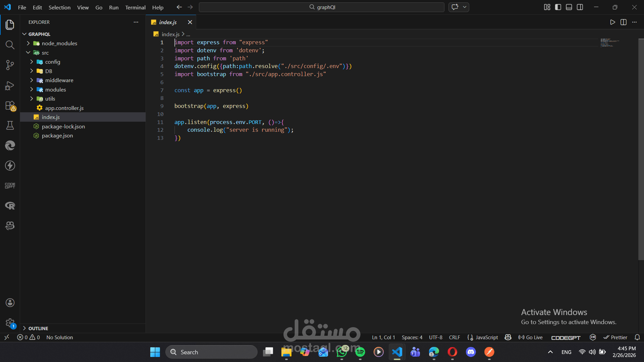
Task: Open CodeGPT sidebar panel
Action: (10, 186)
